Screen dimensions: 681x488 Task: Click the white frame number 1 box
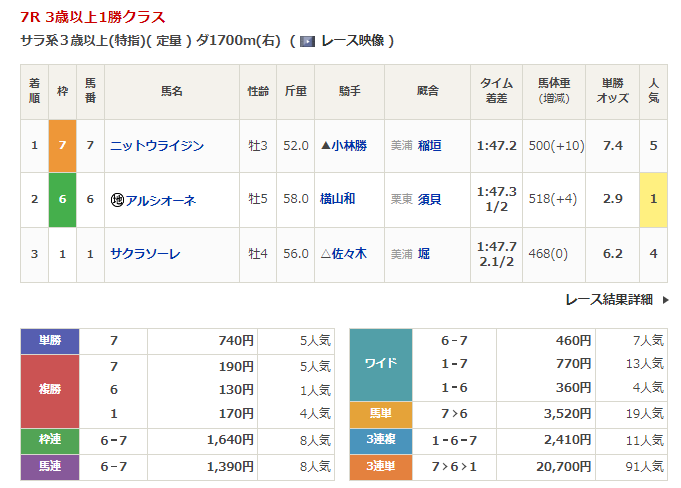(x=62, y=254)
